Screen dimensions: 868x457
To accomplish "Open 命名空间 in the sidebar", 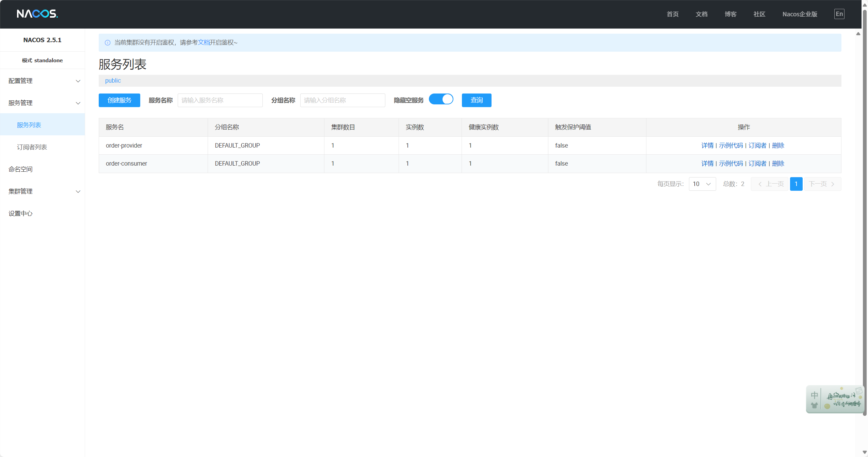I will coord(20,169).
